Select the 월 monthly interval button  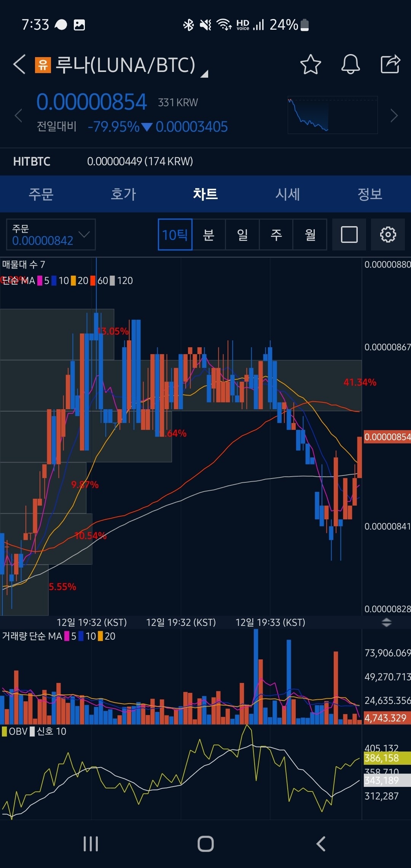pyautogui.click(x=310, y=235)
